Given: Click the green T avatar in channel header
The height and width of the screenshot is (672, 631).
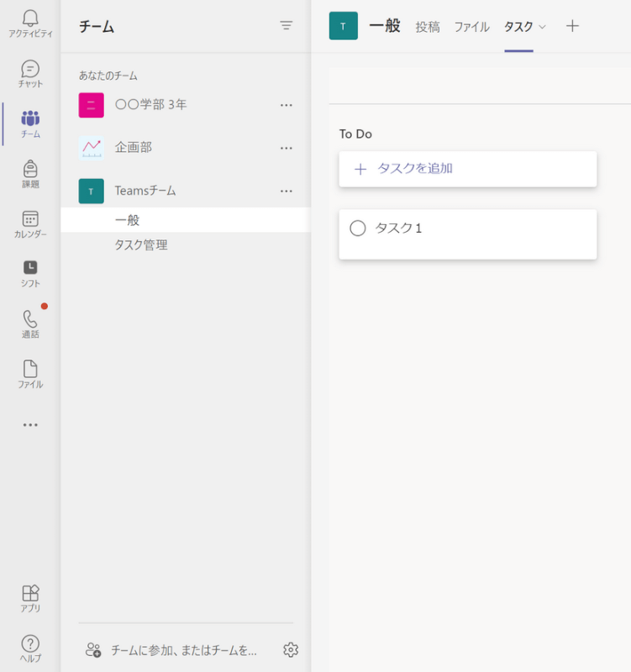Looking at the screenshot, I should 344,26.
